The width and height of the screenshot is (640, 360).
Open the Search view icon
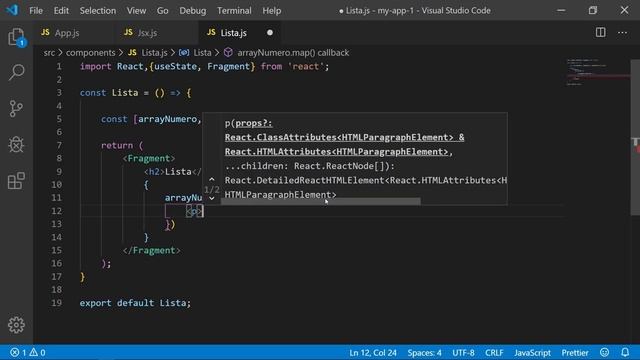(16, 72)
